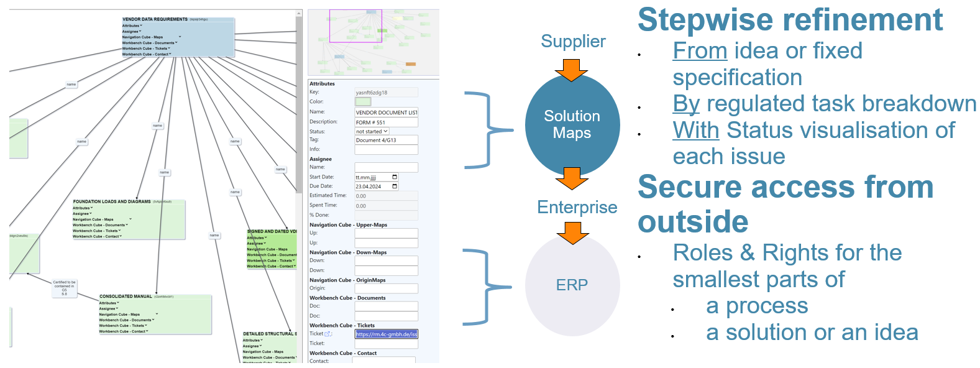
Task: Expand Workbench Cube - Documents in FOUNDATION LOADS node
Action: [x=127, y=224]
